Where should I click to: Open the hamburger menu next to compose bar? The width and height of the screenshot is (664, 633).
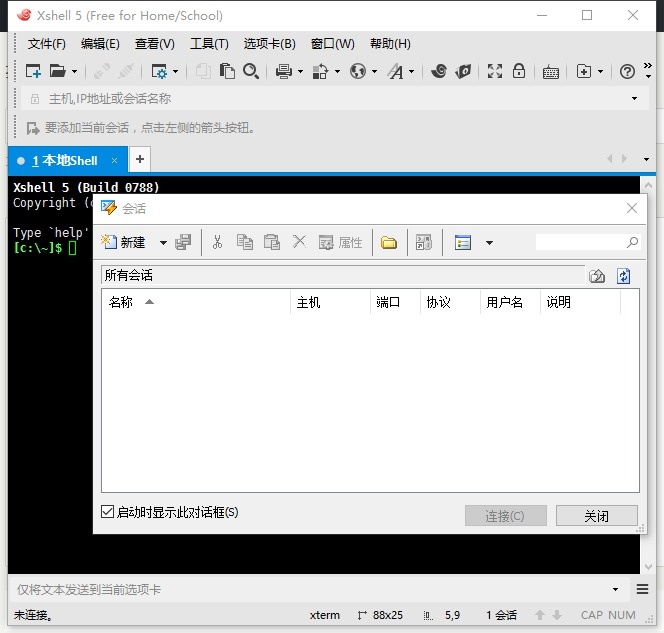click(x=642, y=589)
